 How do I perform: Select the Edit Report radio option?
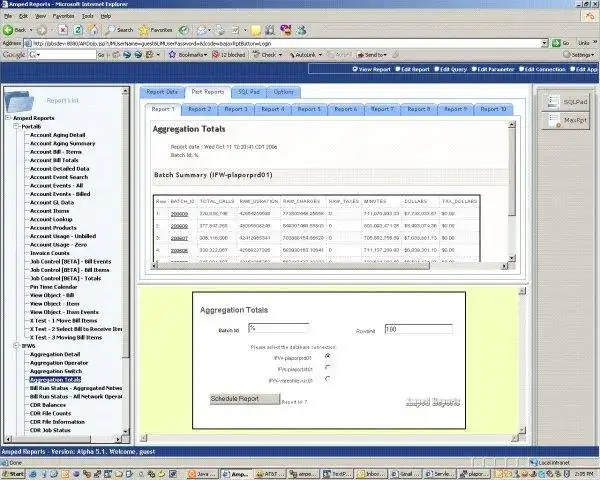[398, 69]
